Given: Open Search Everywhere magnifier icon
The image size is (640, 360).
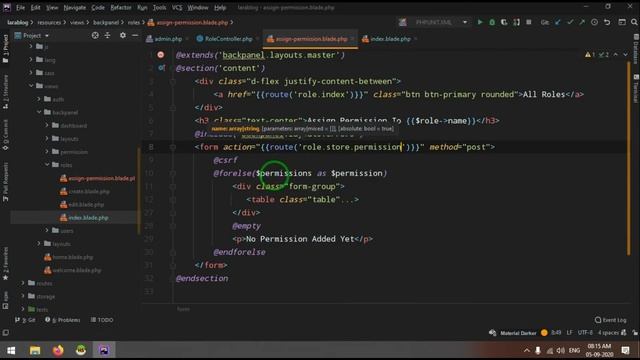Looking at the screenshot, I should [634, 22].
